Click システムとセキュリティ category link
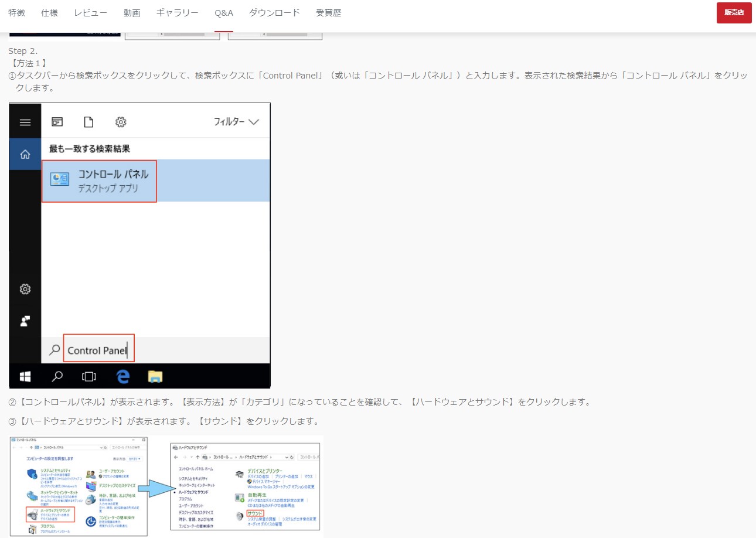The width and height of the screenshot is (756, 538). pos(55,471)
